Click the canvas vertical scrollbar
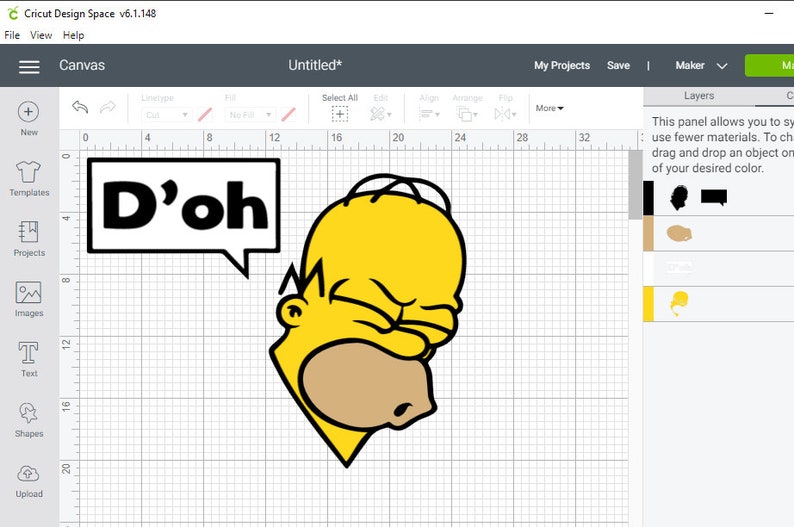Viewport: 794px width, 527px height. [x=635, y=184]
